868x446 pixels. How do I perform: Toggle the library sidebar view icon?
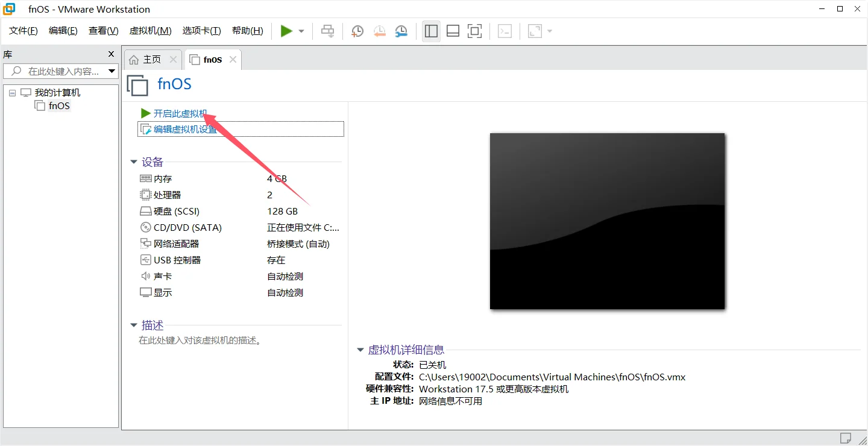tap(431, 31)
